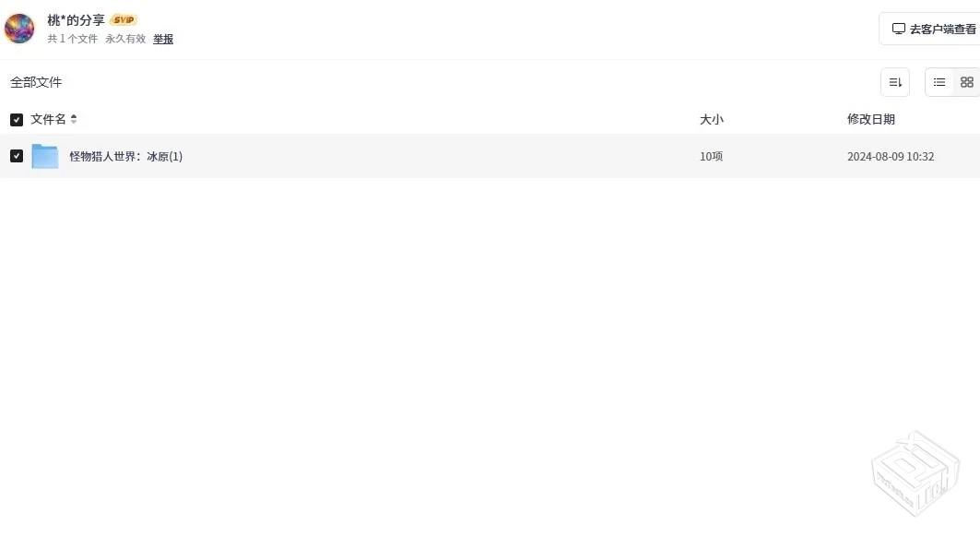Screen dimensions: 980x537
Task: Open the 怪物猎人世界：冰原(1) folder name
Action: (x=126, y=156)
